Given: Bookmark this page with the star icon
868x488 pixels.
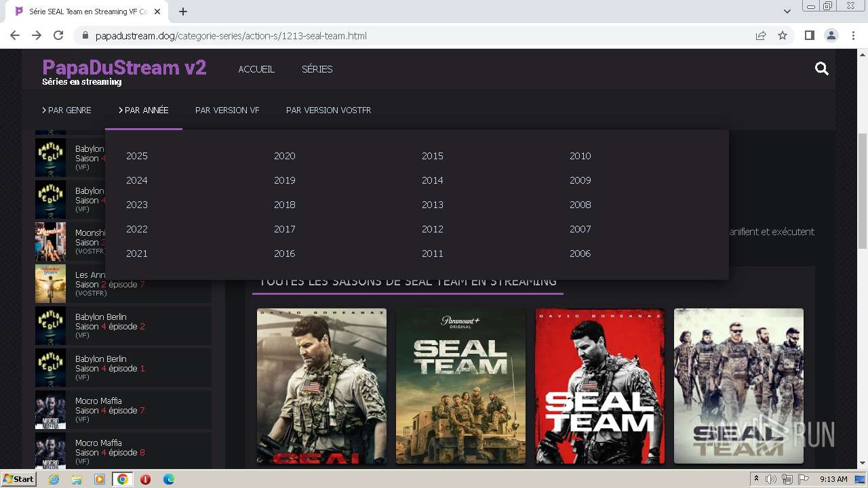Looking at the screenshot, I should [783, 35].
